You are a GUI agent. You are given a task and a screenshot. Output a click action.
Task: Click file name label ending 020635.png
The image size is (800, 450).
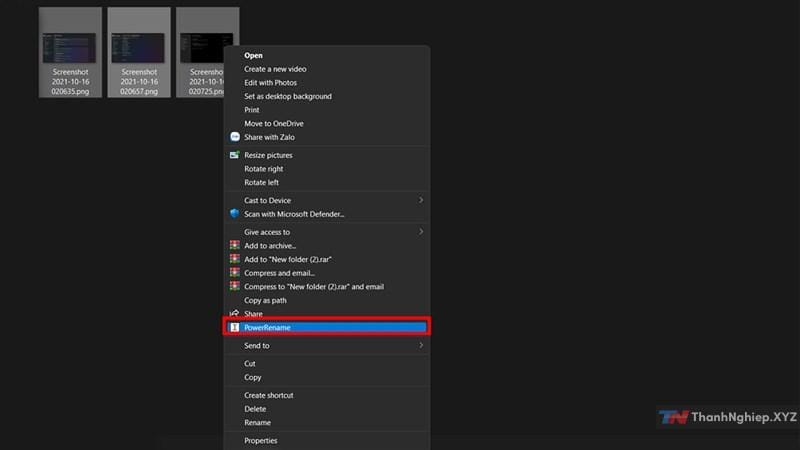pyautogui.click(x=70, y=82)
